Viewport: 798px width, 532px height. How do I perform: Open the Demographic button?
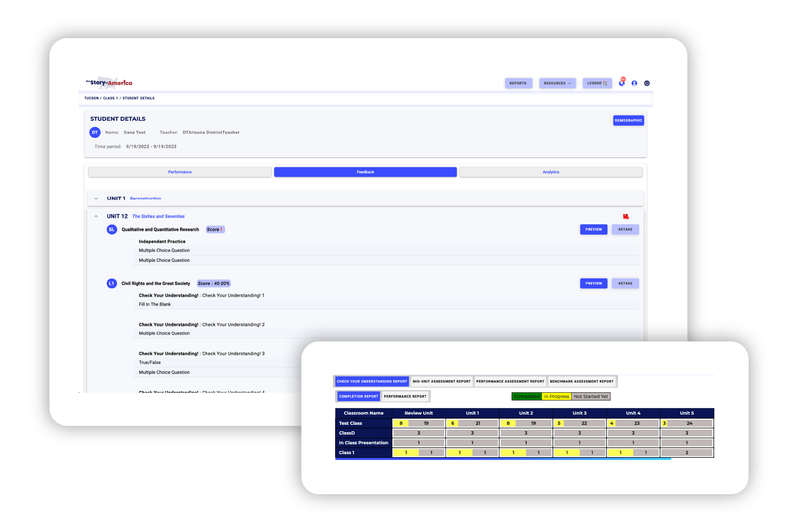click(628, 120)
